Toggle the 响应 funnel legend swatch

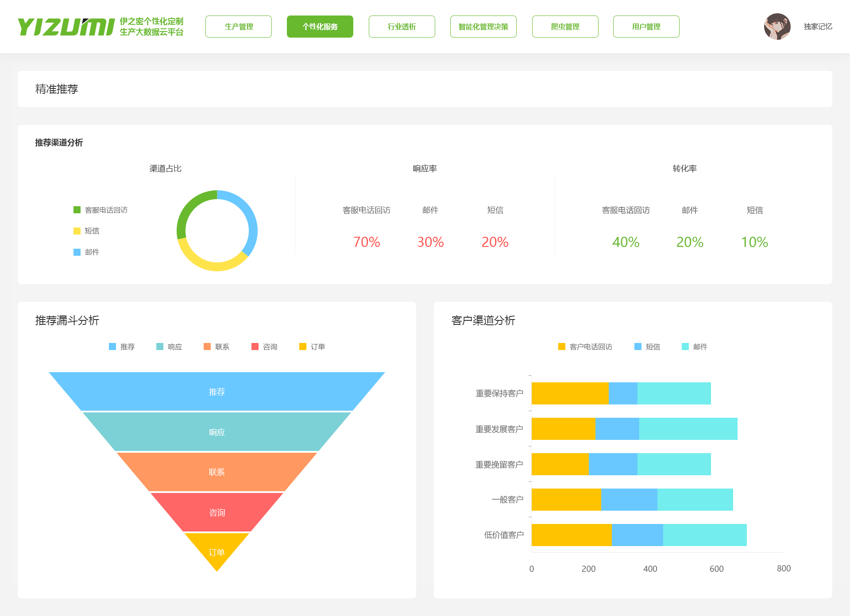160,346
